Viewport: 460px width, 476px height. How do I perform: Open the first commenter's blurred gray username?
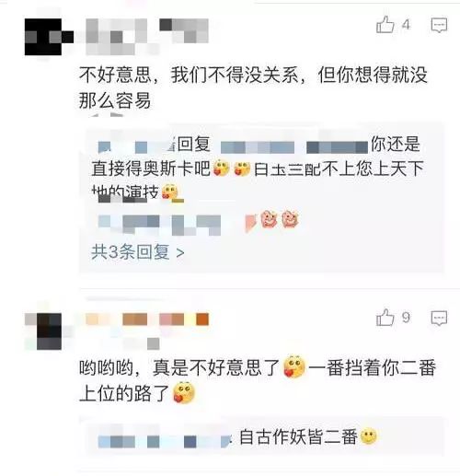pyautogui.click(x=147, y=36)
